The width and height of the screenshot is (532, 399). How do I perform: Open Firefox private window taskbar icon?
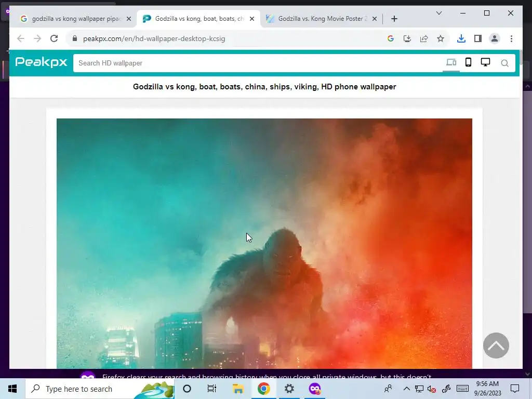[x=314, y=389]
